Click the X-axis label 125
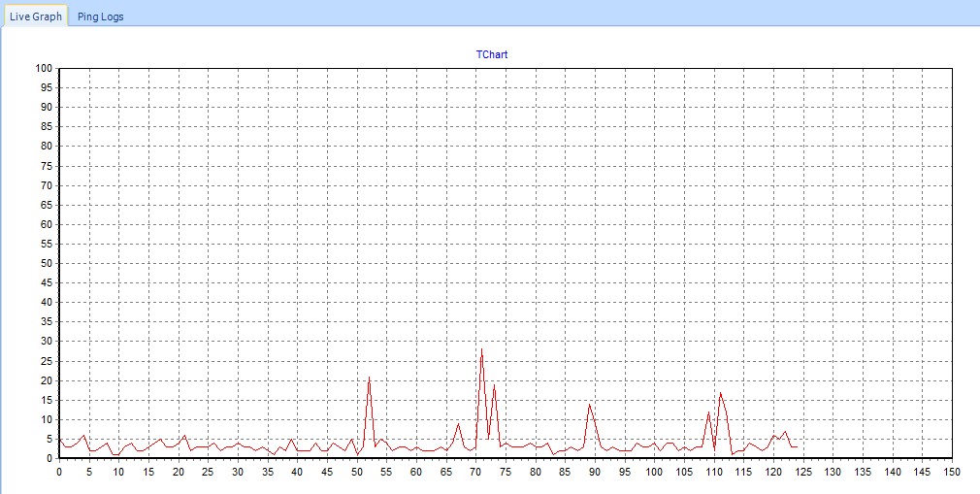Viewport: 980px width, 494px height. (803, 471)
